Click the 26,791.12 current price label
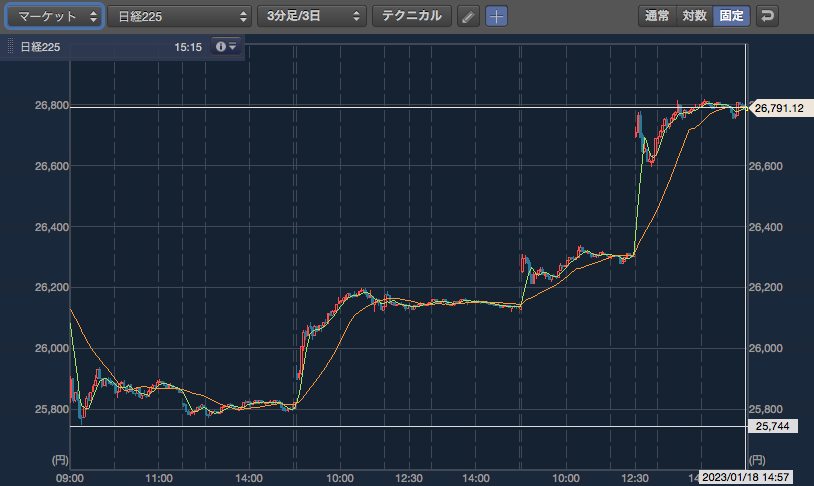The height and width of the screenshot is (486, 814). [779, 108]
